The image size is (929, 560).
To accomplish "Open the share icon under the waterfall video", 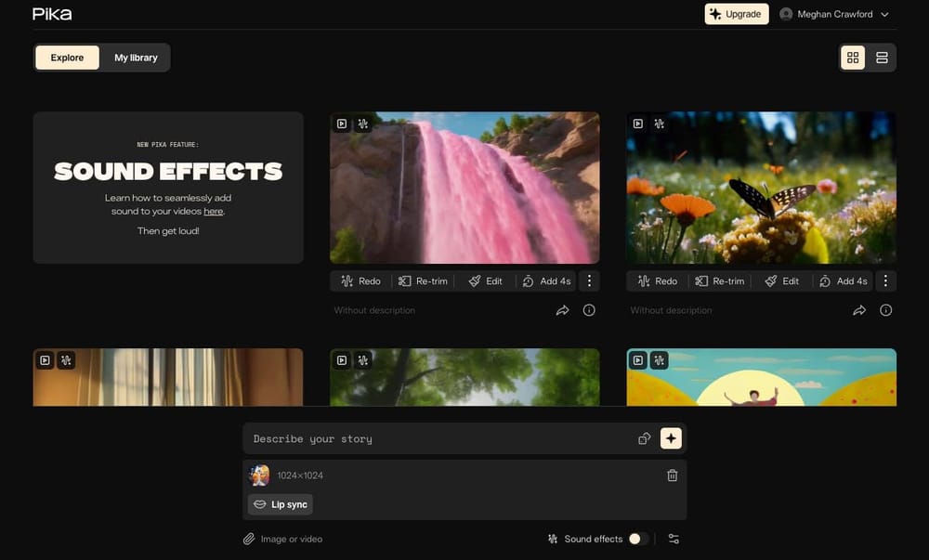I will pos(563,310).
